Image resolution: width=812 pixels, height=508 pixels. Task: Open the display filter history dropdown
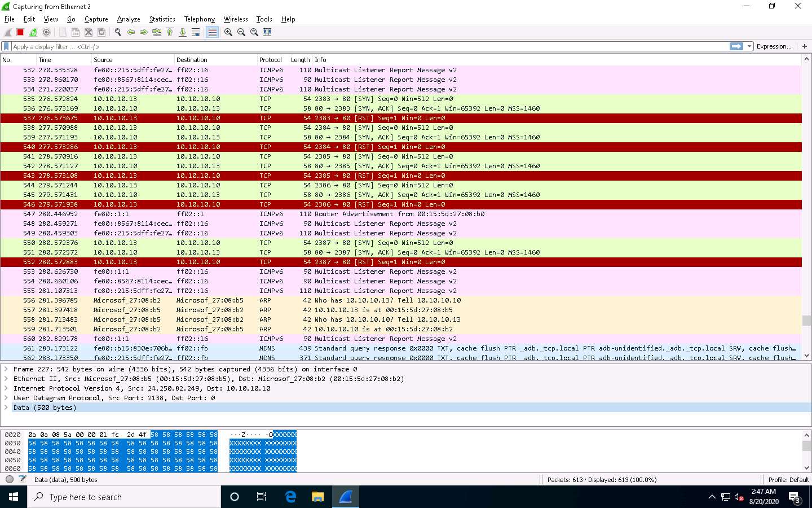[749, 46]
